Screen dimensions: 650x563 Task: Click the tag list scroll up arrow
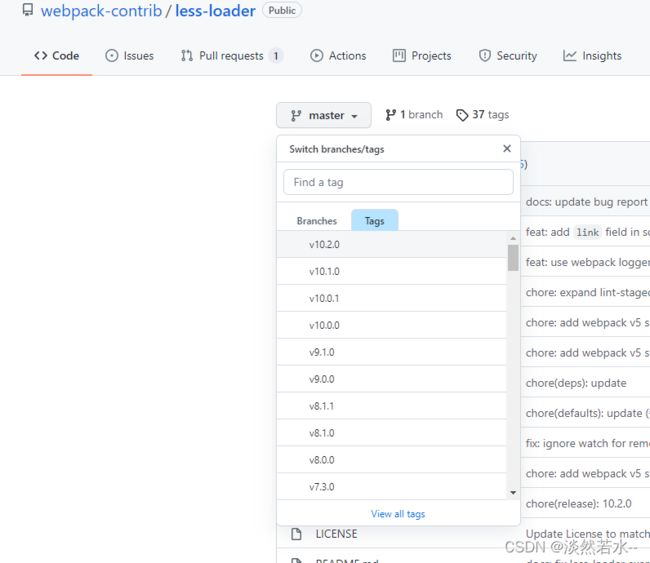coord(513,238)
